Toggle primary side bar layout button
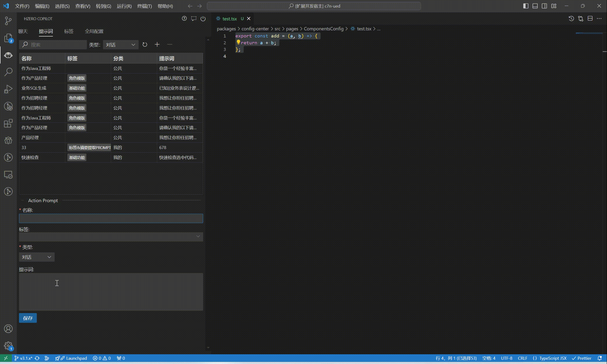The height and width of the screenshot is (364, 607). coord(526,6)
